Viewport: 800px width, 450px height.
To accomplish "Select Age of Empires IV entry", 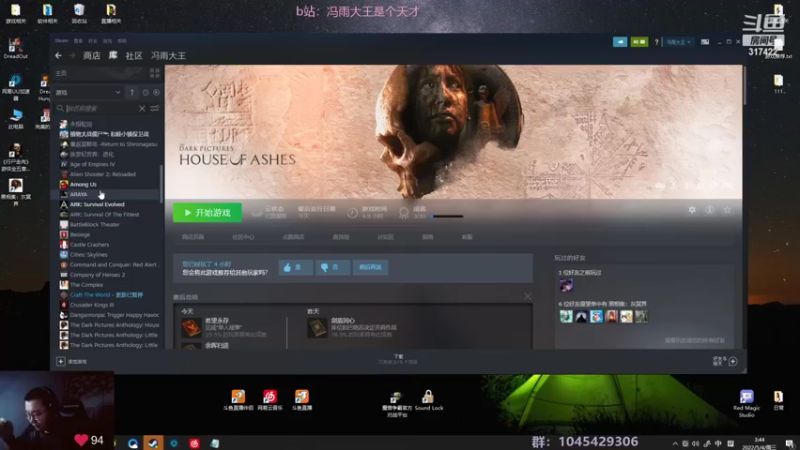I will 92,164.
